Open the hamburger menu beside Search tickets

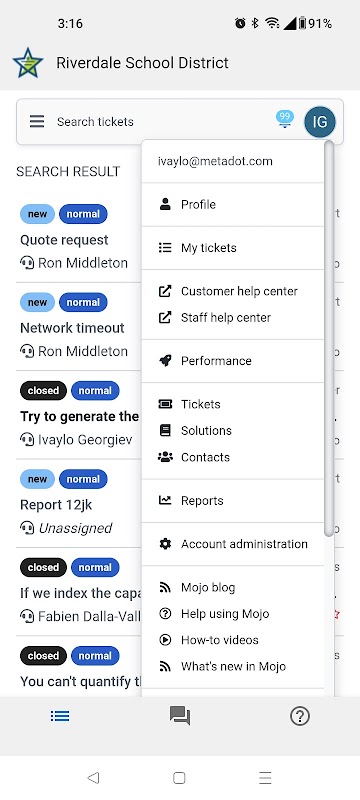[x=37, y=121]
